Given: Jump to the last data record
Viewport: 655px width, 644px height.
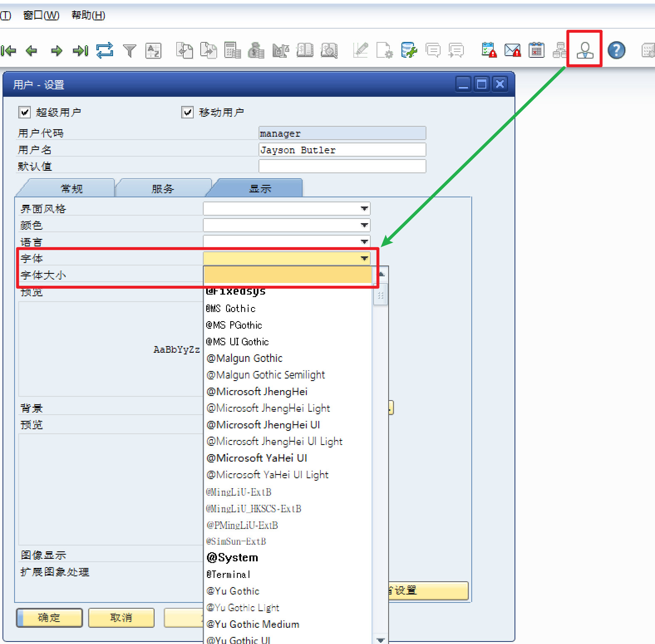Looking at the screenshot, I should coord(81,51).
